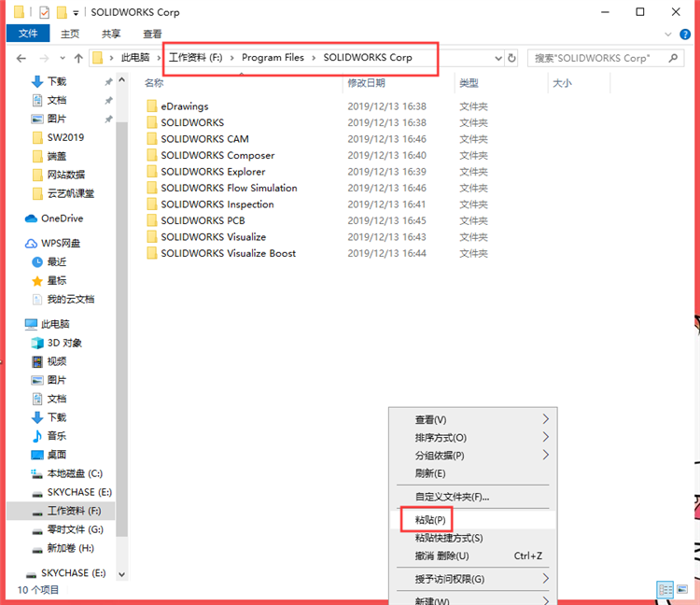The height and width of the screenshot is (605, 700).
Task: Select SOLIDWORKS Flow Simulation folder
Action: tap(229, 188)
